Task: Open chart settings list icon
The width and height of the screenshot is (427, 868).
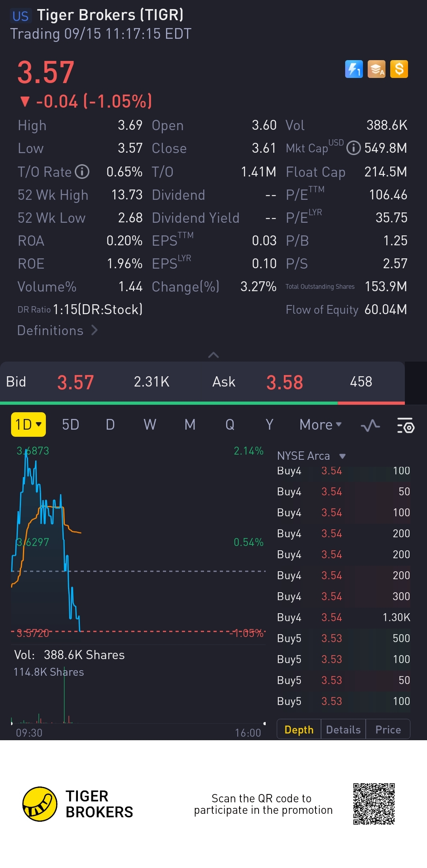Action: coord(405,425)
